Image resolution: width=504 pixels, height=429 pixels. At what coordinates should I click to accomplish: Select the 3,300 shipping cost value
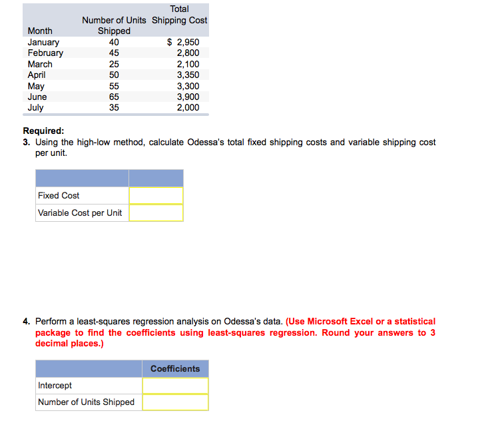coord(188,86)
